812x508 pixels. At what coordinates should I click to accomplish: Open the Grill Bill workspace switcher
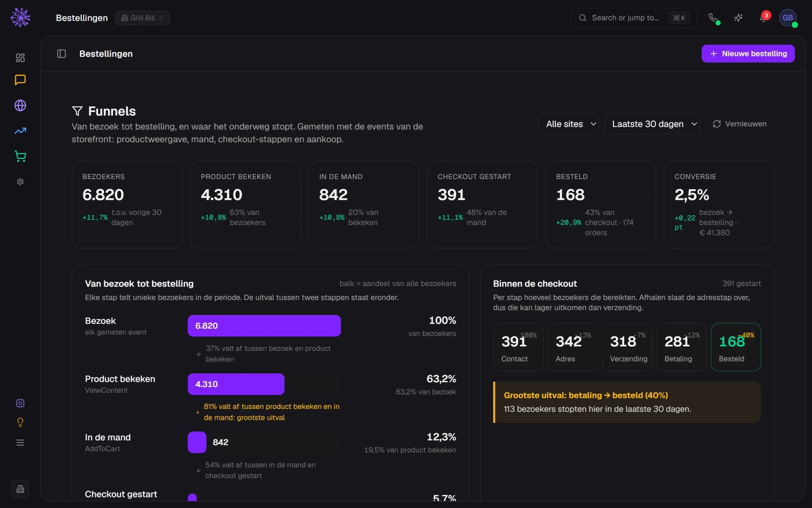coord(143,18)
